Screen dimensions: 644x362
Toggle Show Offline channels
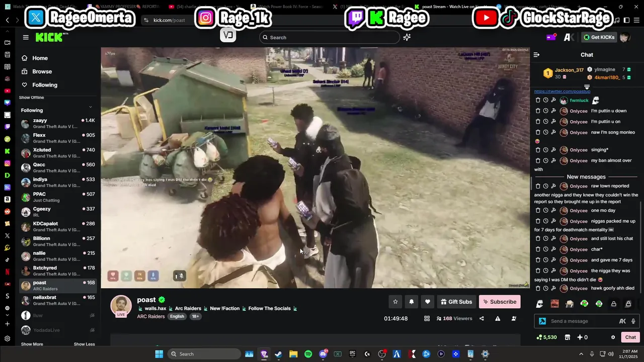click(31, 98)
